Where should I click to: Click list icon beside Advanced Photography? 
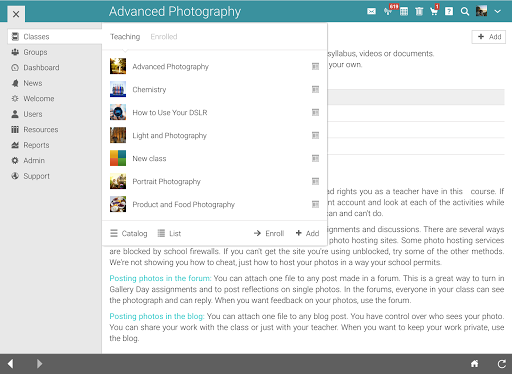pyautogui.click(x=315, y=66)
